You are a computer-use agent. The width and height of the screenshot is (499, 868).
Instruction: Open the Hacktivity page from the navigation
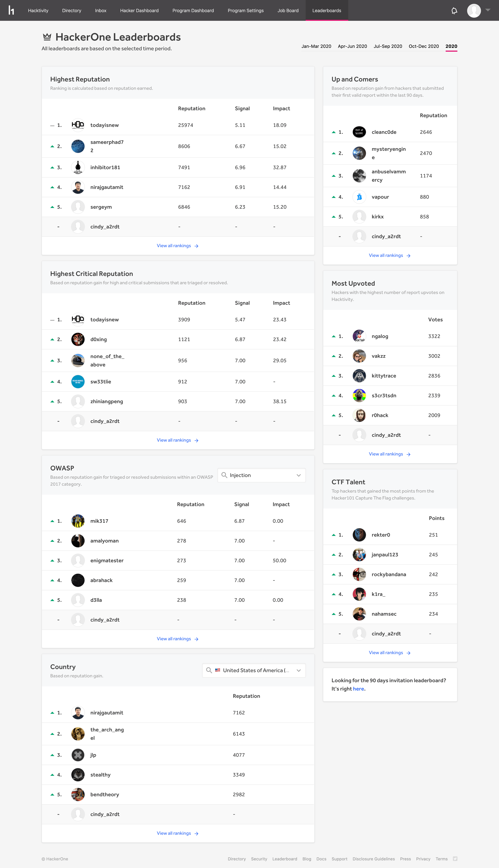pyautogui.click(x=38, y=10)
